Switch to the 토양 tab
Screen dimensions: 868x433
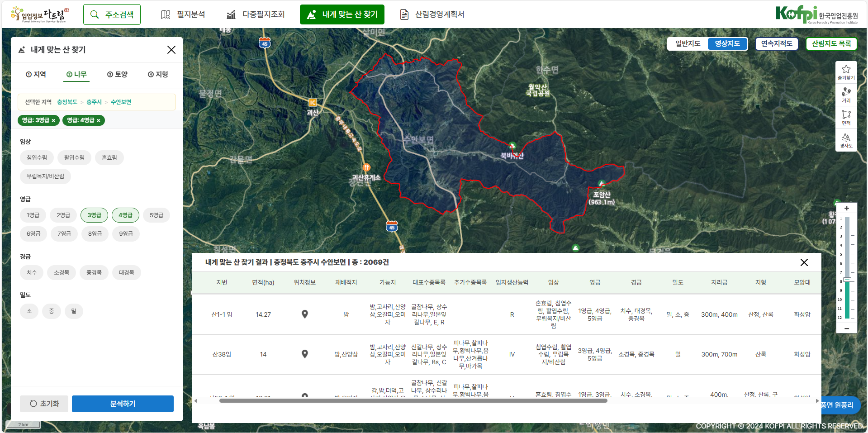pyautogui.click(x=117, y=74)
